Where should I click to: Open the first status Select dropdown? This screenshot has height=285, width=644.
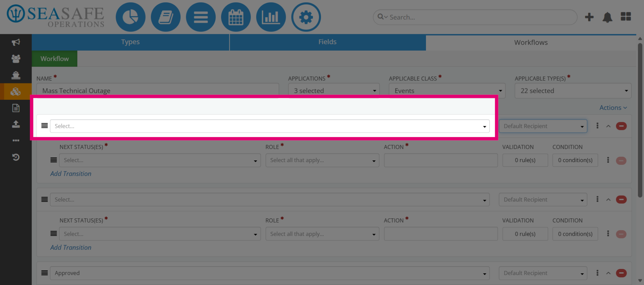pos(270,126)
